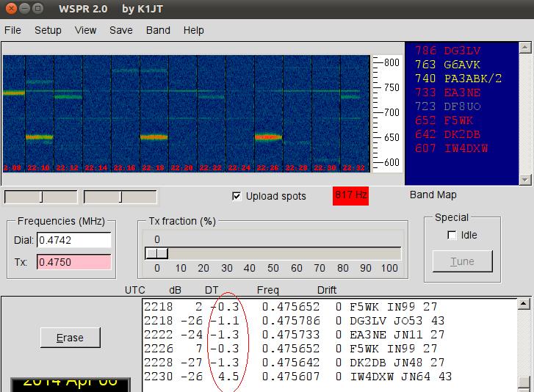Viewport: 534px width, 392px height.
Task: Select 607 IW4DXW in band map
Action: (x=451, y=148)
